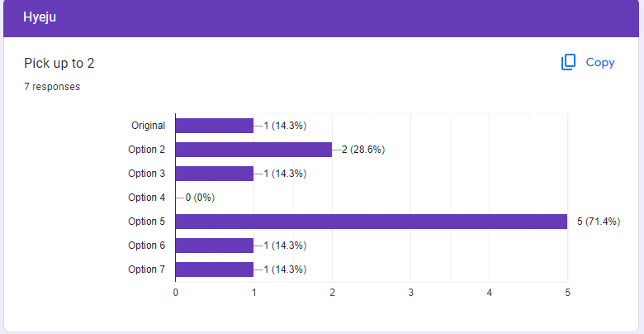
Task: Click the Copy text link
Action: [600, 63]
